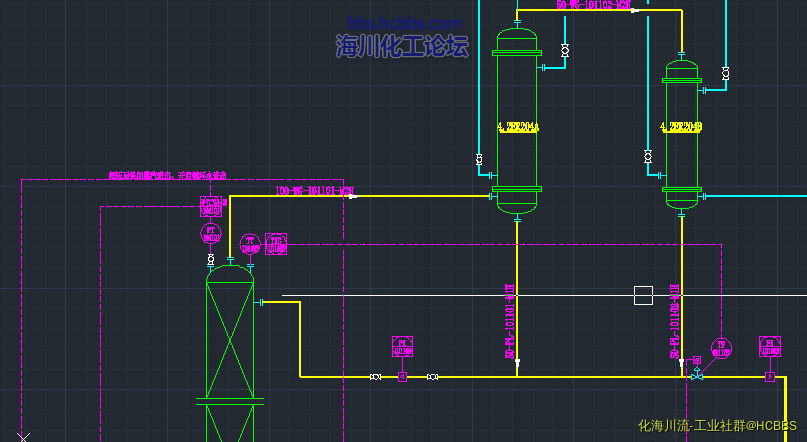This screenshot has height=442, width=807.
Task: Select the cyan control valve on yellow pipe
Action: tap(697, 375)
